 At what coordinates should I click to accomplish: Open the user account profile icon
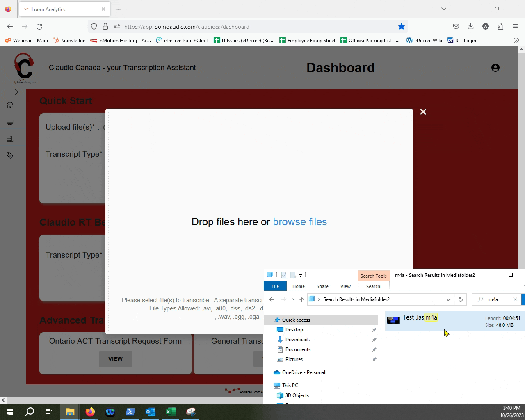pos(495,68)
